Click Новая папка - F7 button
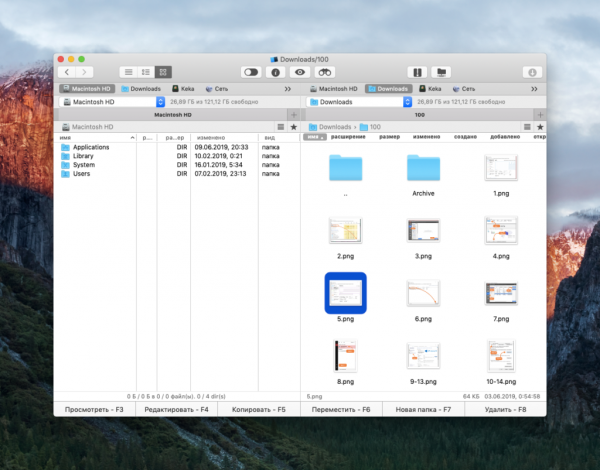Viewport: 600px width, 470px height. pos(423,410)
